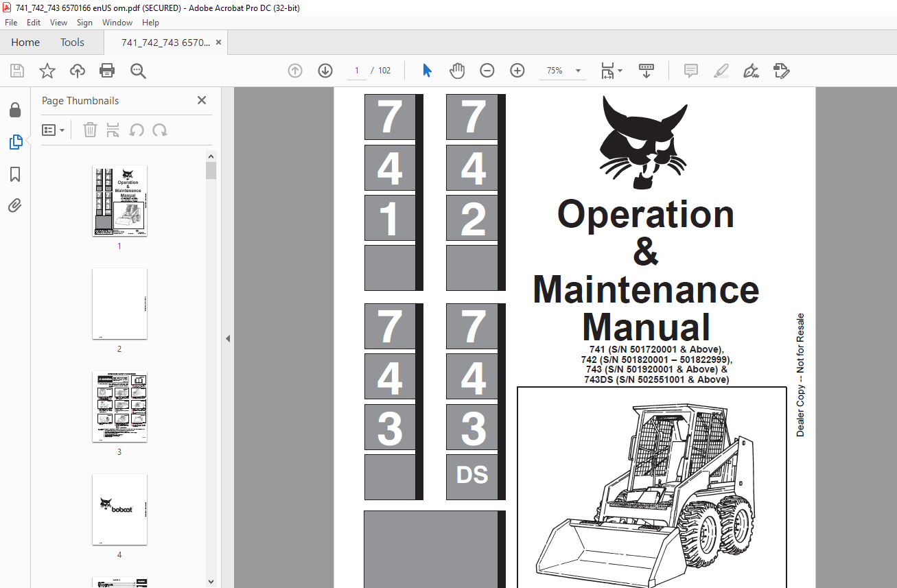Select the page 4 Bobcat logo thumbnail
897x588 pixels.
[x=119, y=510]
